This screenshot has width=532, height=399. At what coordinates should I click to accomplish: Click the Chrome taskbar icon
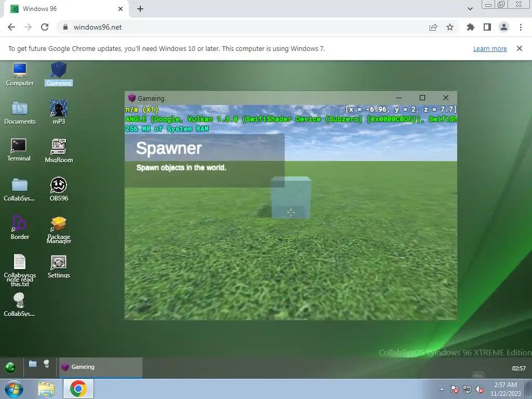78,389
